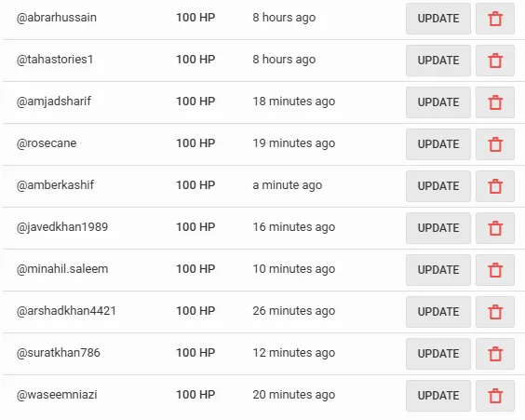Remove @tahastories1 using its trash icon
Screen dimensions: 525x420
[x=495, y=61]
